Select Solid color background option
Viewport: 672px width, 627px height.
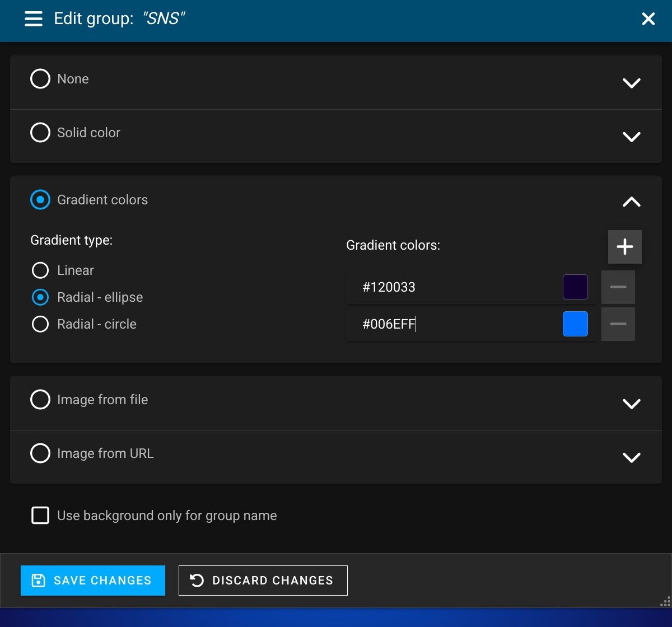pos(40,133)
